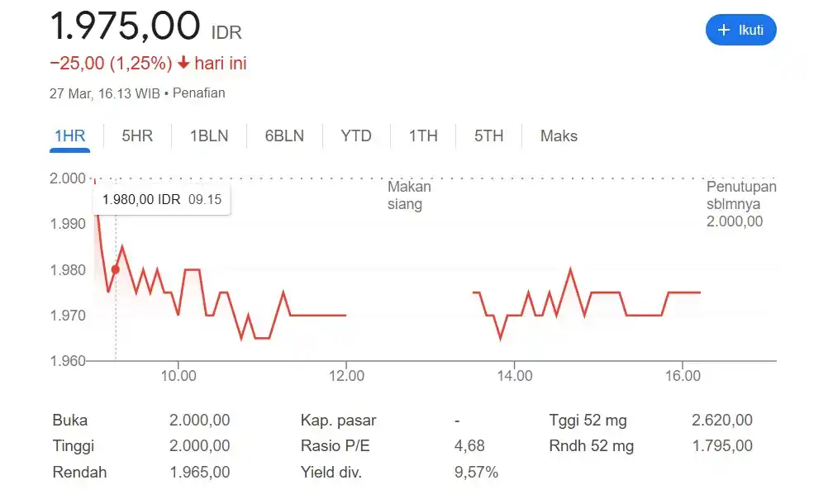Switch to the 1TH range

click(423, 136)
